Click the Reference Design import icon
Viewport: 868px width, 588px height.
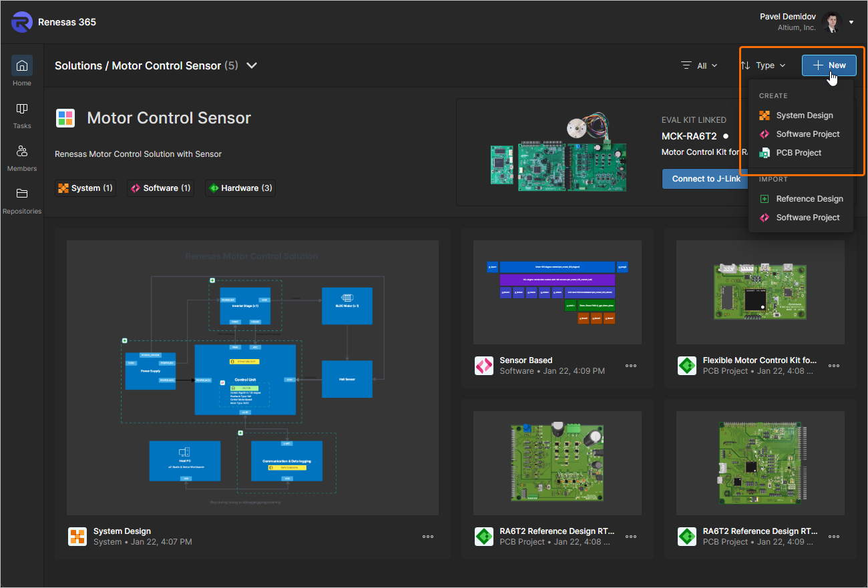tap(765, 199)
